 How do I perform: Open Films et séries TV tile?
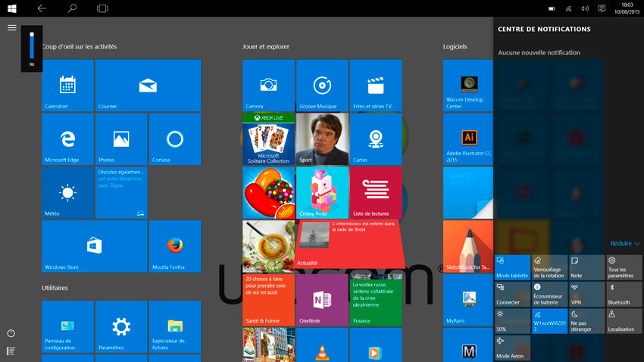click(376, 86)
